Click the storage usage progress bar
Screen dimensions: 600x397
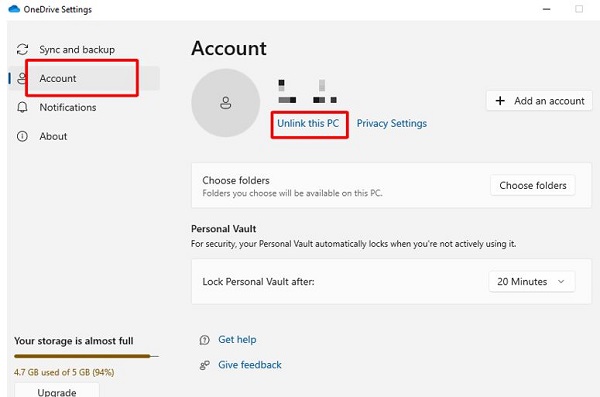tap(86, 356)
